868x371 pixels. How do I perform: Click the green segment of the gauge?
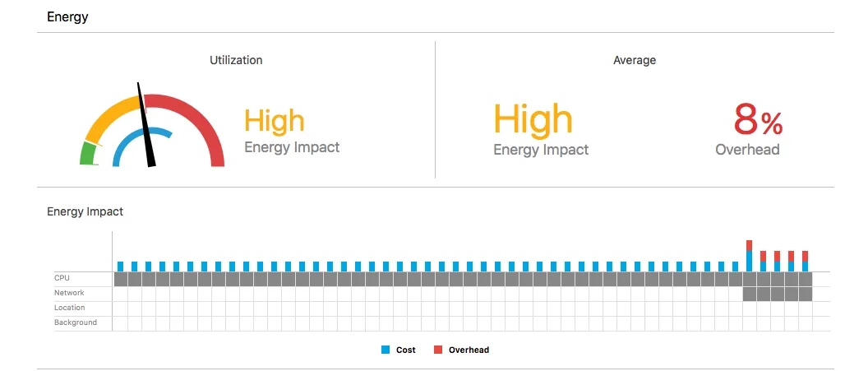tap(88, 153)
